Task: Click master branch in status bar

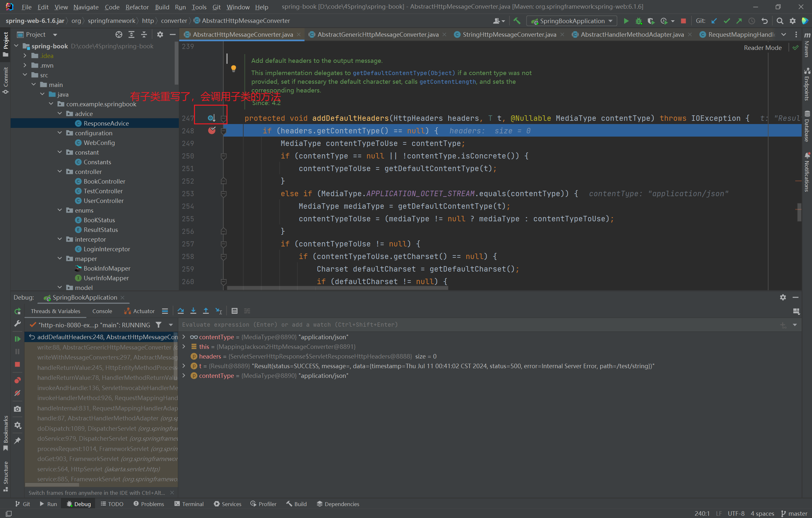Action: pyautogui.click(x=794, y=513)
